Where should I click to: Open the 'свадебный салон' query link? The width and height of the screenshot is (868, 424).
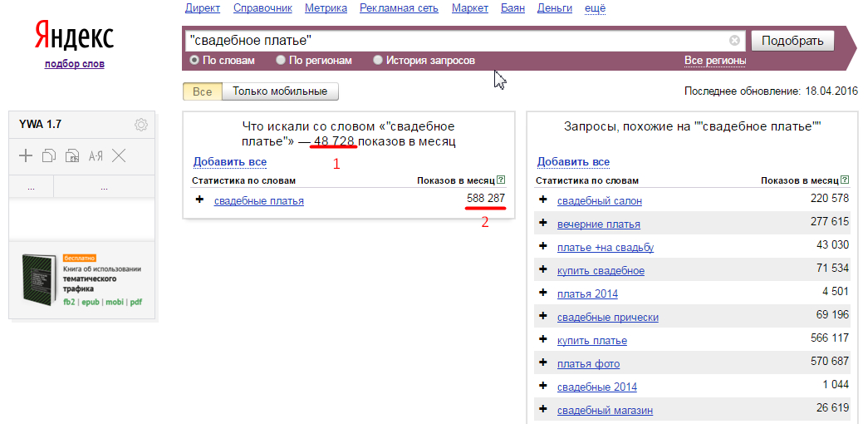click(x=599, y=200)
